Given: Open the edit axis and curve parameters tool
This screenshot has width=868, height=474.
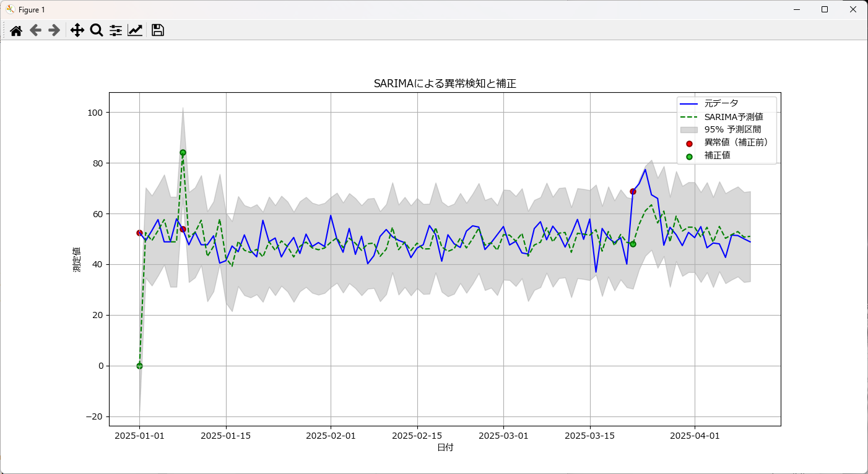Looking at the screenshot, I should [x=135, y=30].
